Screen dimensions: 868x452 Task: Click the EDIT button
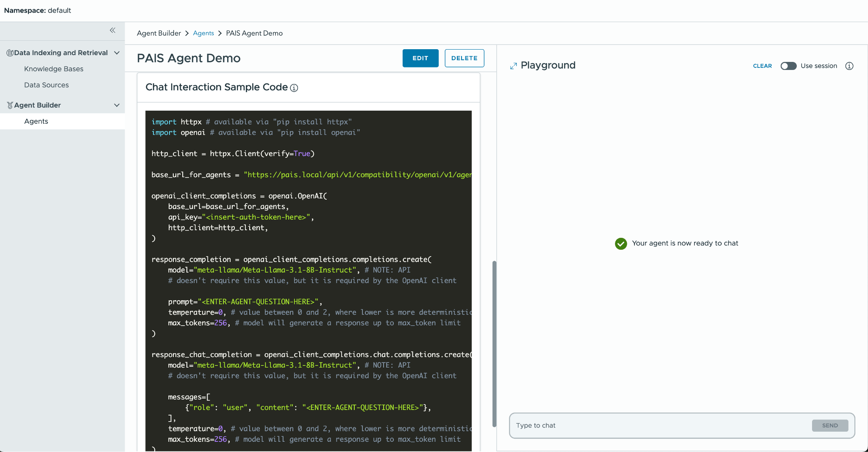coord(420,58)
